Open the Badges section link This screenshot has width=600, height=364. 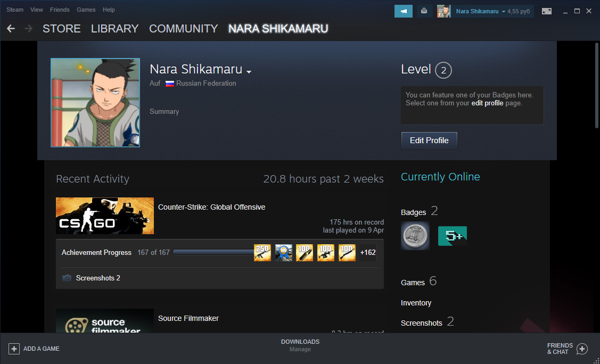click(x=413, y=212)
